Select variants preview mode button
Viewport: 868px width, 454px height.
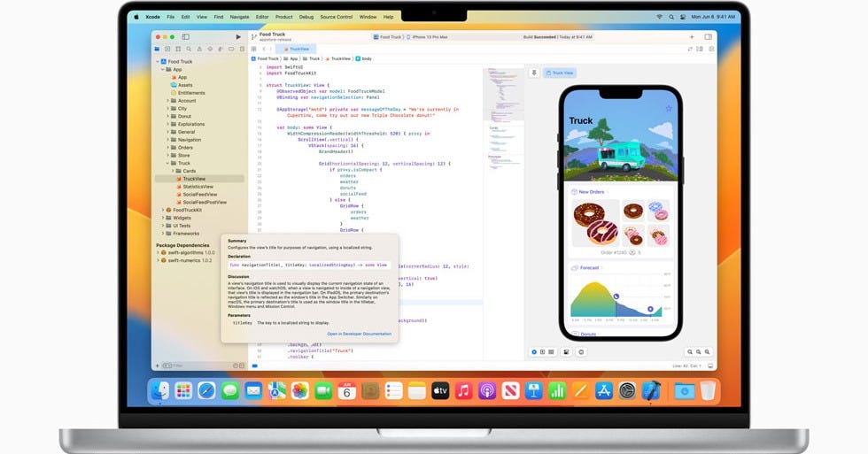(x=551, y=351)
